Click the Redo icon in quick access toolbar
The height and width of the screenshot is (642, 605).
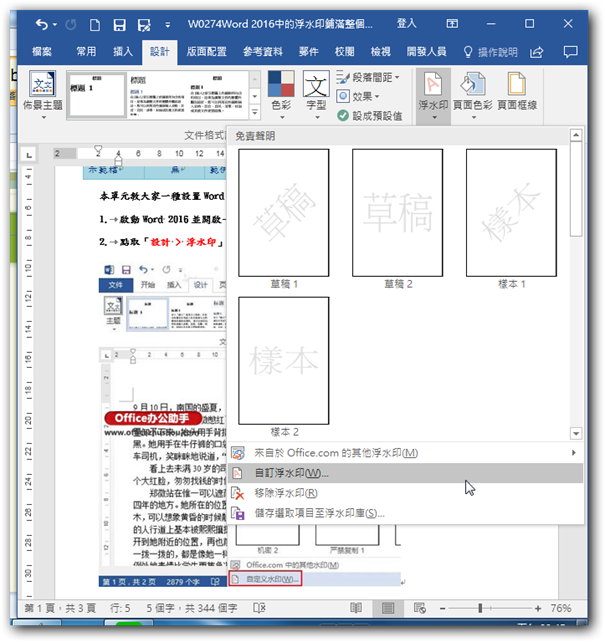71,25
